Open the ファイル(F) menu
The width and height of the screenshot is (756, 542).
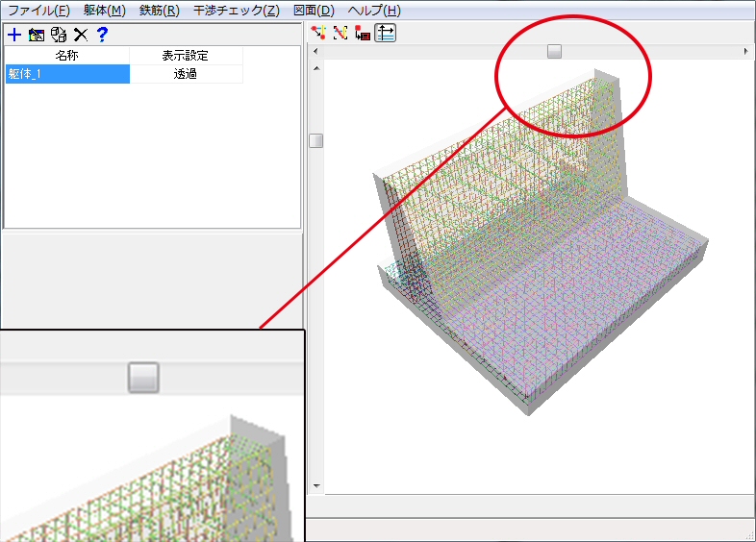[39, 11]
